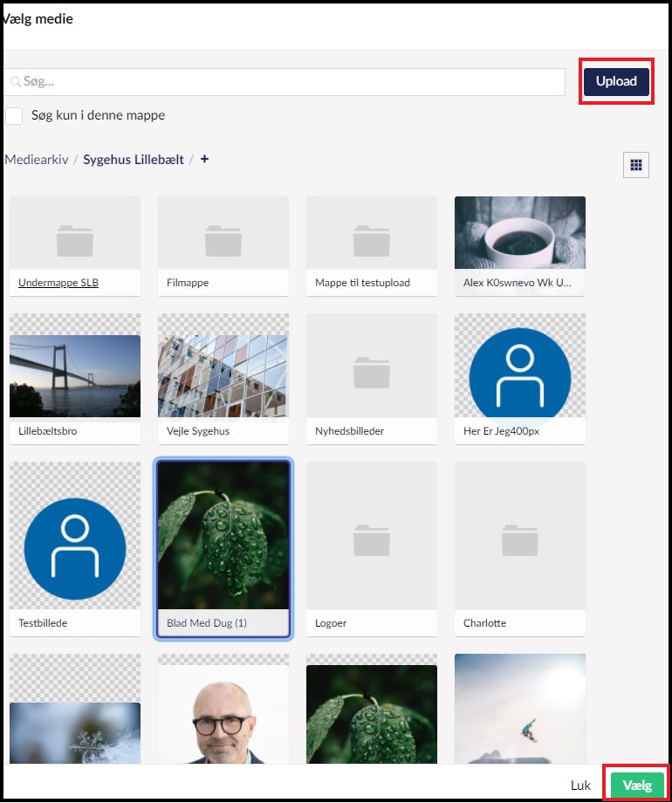Click the 'Mappe til testupload' label
The height and width of the screenshot is (803, 672).
362,283
